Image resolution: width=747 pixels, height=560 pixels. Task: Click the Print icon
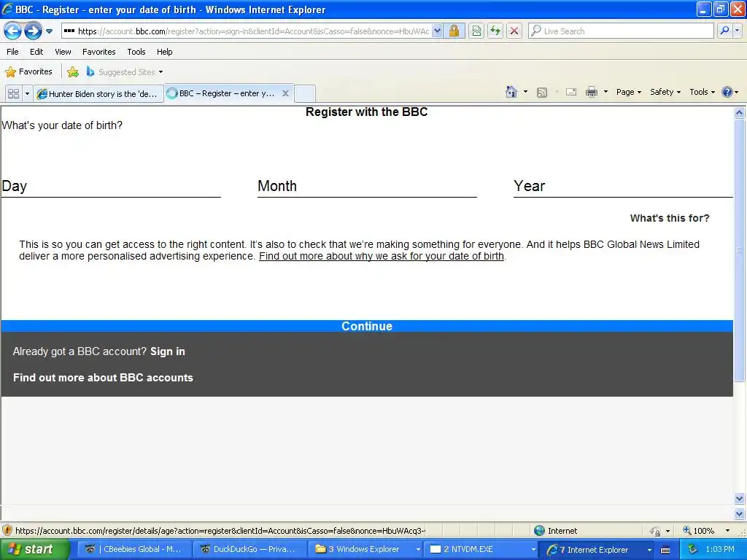[591, 92]
